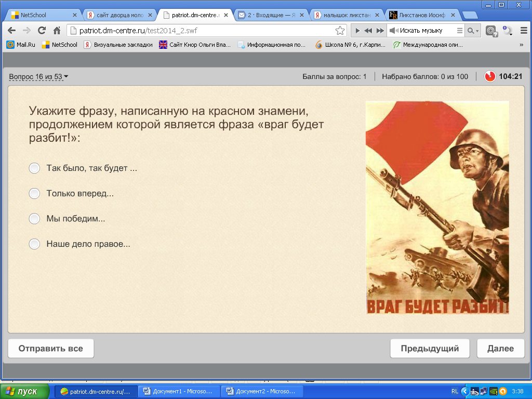Switch to the Ликстанов Иосиф tab

pyautogui.click(x=422, y=15)
